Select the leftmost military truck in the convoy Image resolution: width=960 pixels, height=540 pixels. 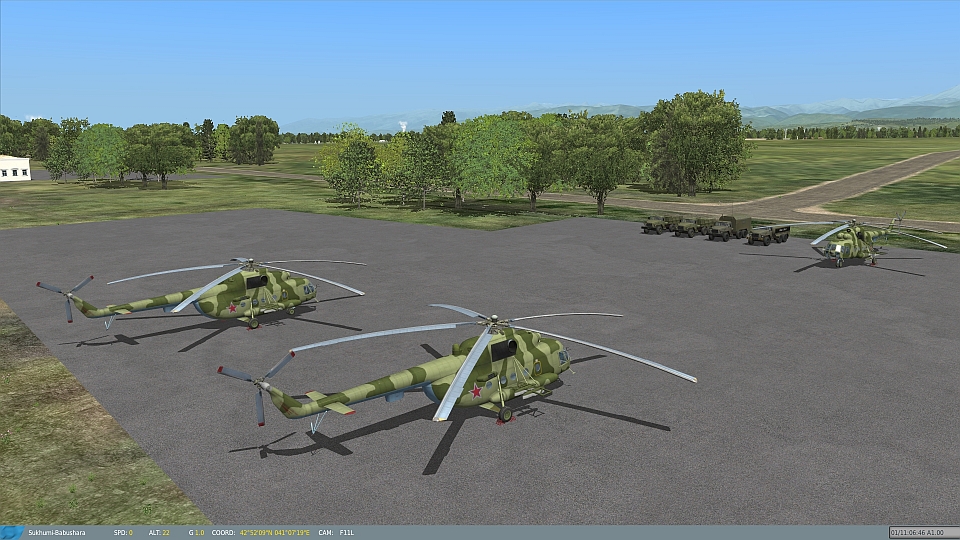click(x=655, y=225)
